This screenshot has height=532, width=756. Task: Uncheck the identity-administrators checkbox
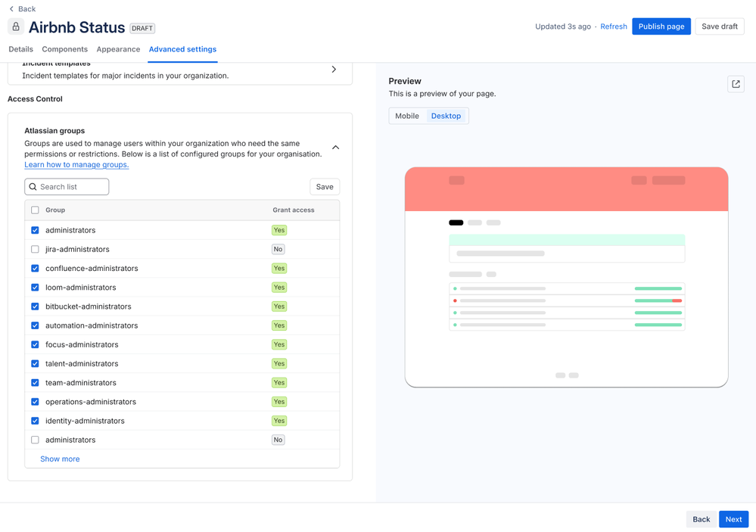click(36, 421)
